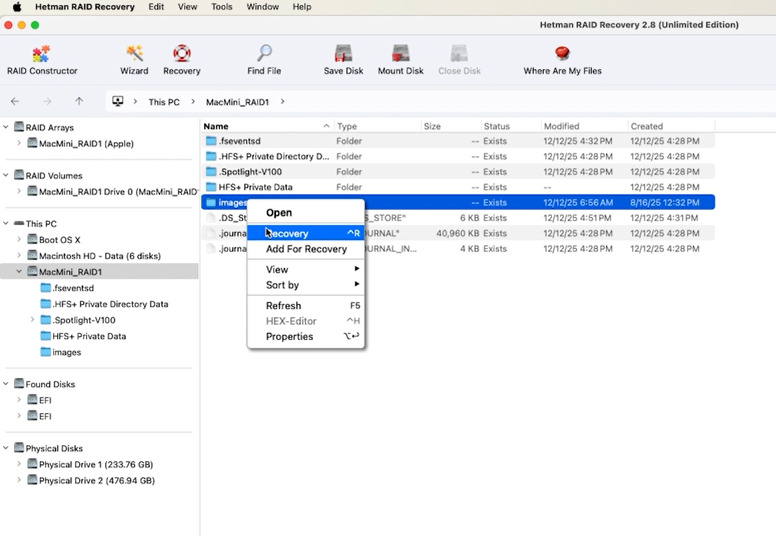Sort by Type column header

[x=378, y=126]
